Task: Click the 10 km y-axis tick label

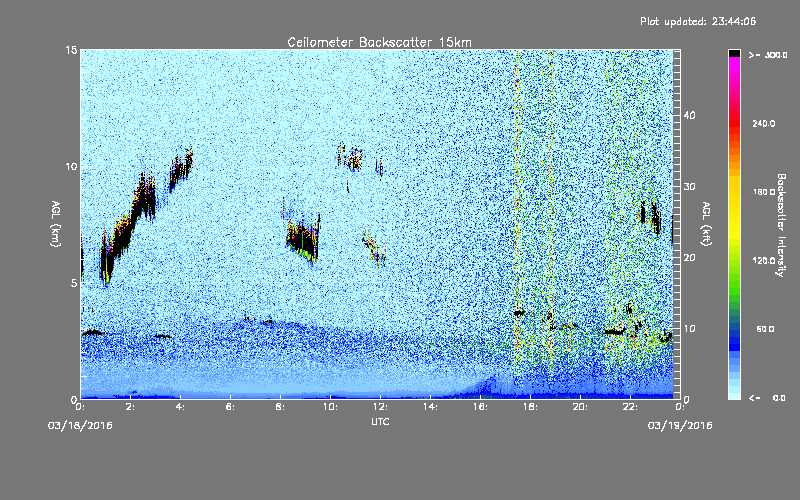Action: [x=71, y=167]
